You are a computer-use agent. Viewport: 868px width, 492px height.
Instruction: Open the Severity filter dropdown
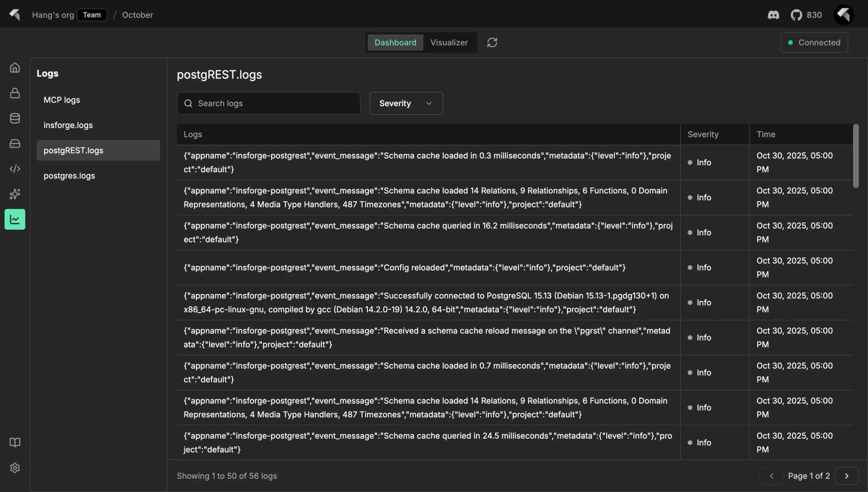coord(406,103)
